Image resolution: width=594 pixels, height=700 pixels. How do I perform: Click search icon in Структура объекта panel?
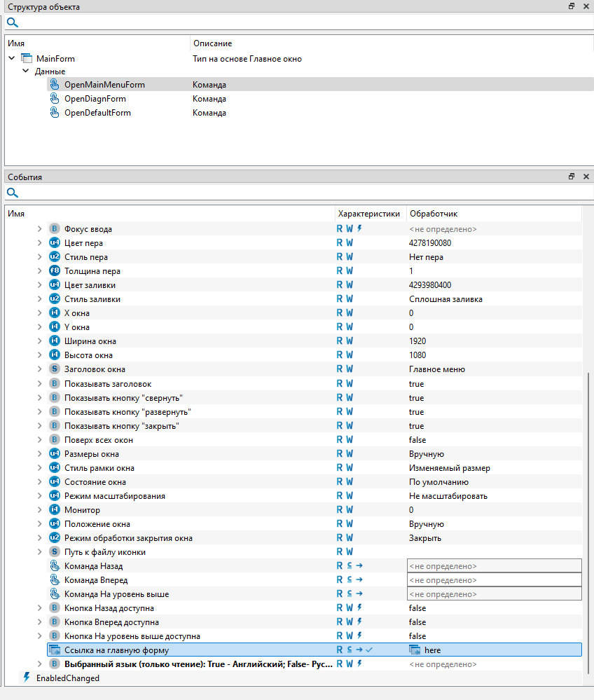pos(12,22)
